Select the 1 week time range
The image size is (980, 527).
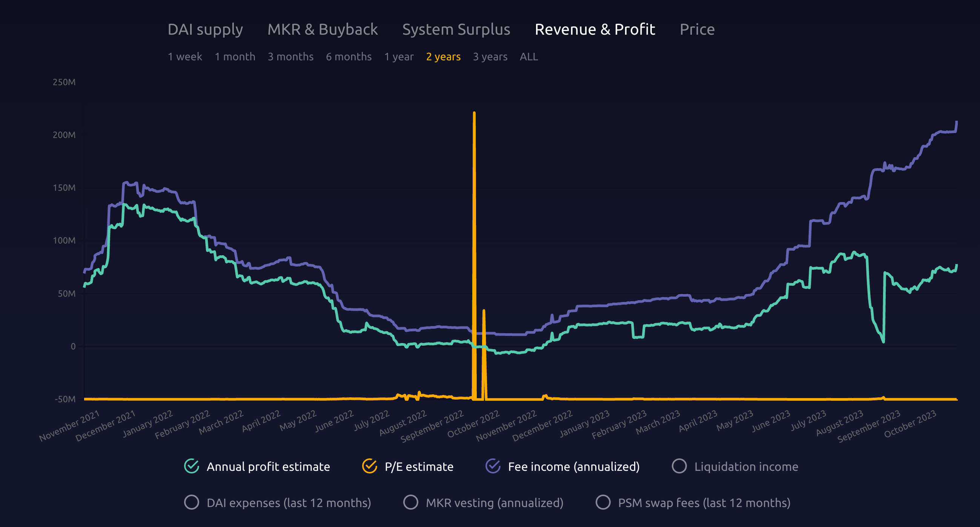coord(185,57)
